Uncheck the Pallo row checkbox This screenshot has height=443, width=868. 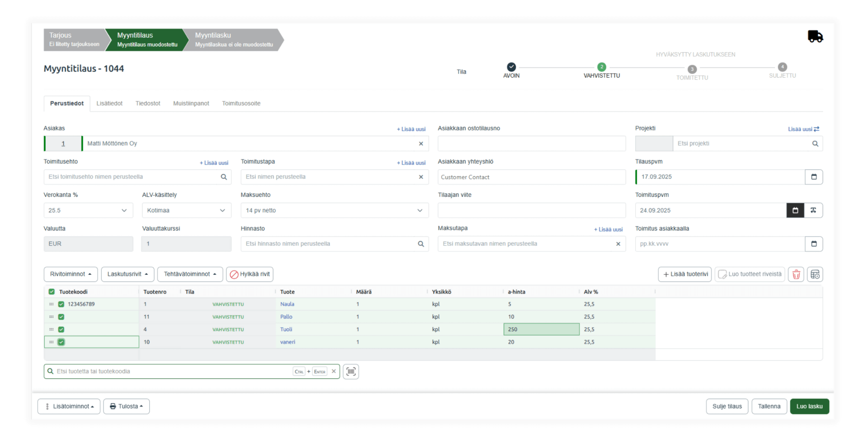pyautogui.click(x=61, y=317)
